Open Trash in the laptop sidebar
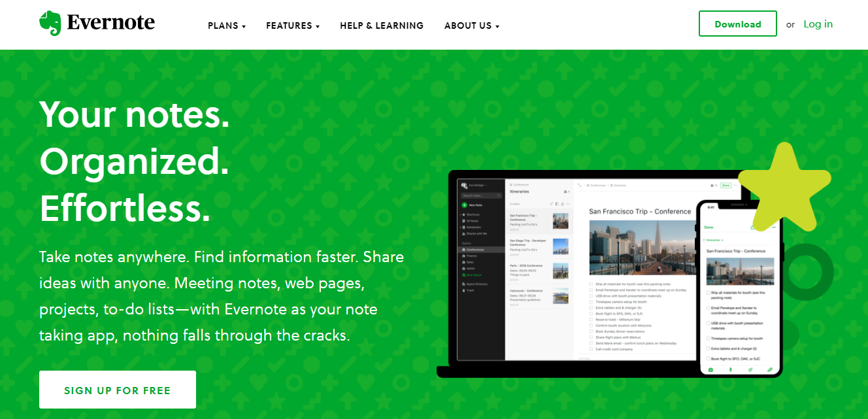The image size is (868, 419). pos(468,290)
